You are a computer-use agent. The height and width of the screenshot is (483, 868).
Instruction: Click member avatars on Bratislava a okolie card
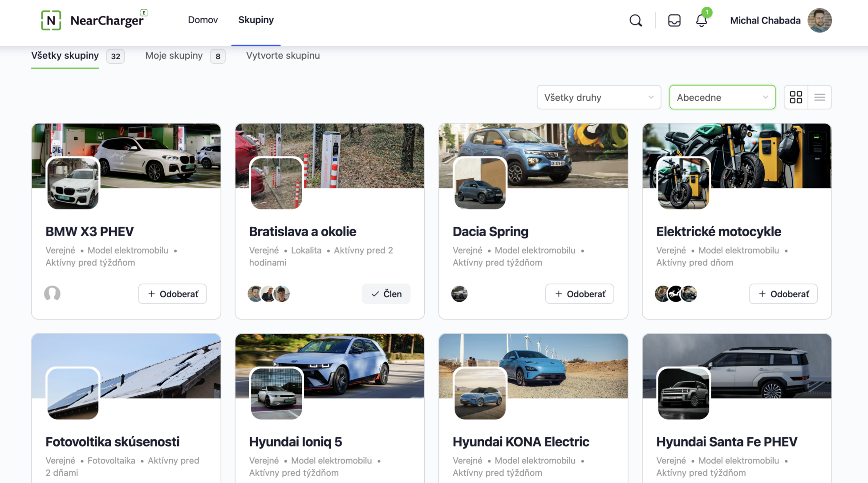point(268,294)
